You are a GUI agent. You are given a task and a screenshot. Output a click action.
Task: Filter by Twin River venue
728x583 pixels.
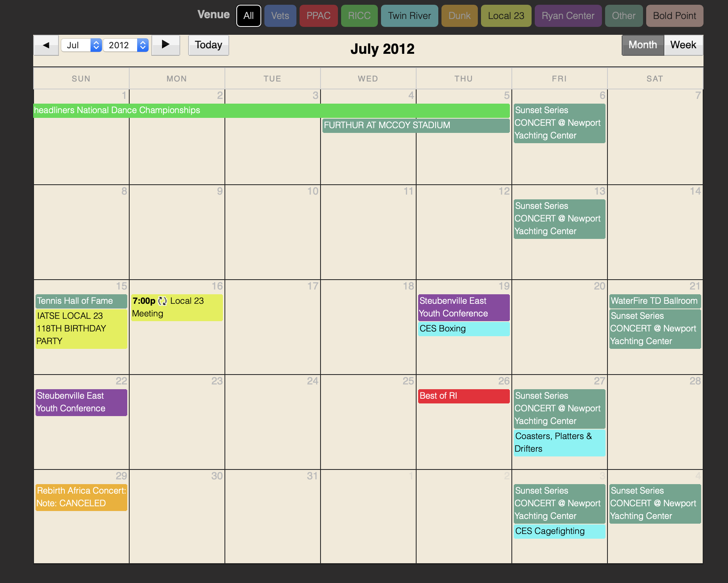click(x=409, y=16)
